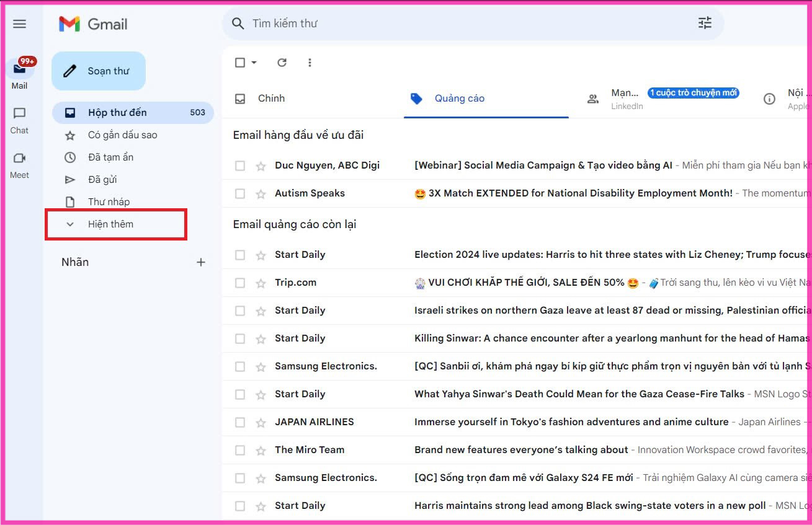Star the Election 2024 Start Daily email
The height and width of the screenshot is (525, 812).
261,255
